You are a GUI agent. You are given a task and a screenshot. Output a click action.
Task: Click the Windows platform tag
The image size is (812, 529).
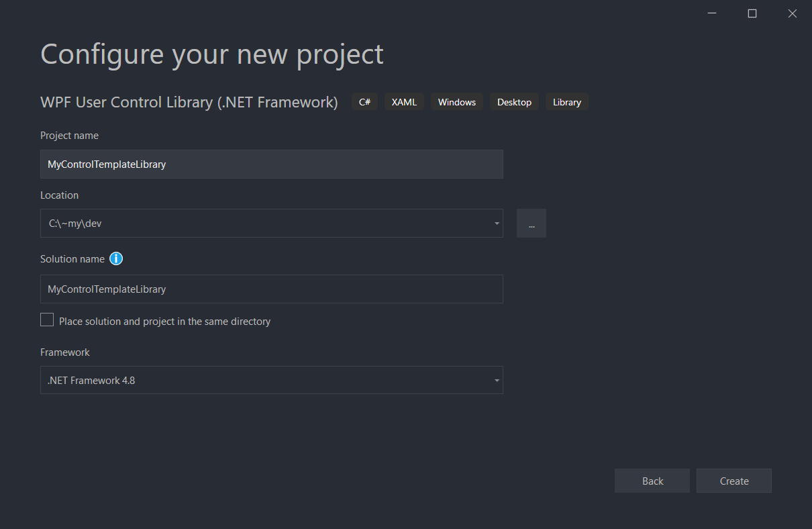click(456, 102)
